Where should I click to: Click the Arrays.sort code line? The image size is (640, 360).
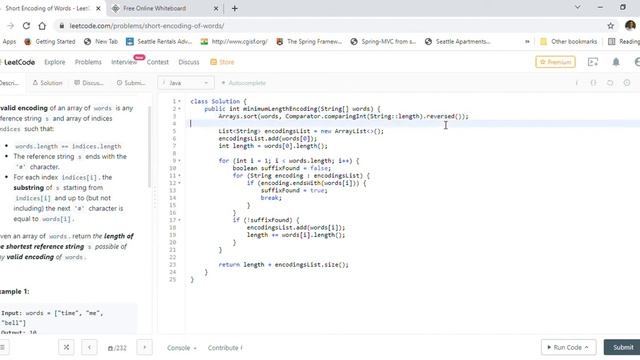[343, 116]
